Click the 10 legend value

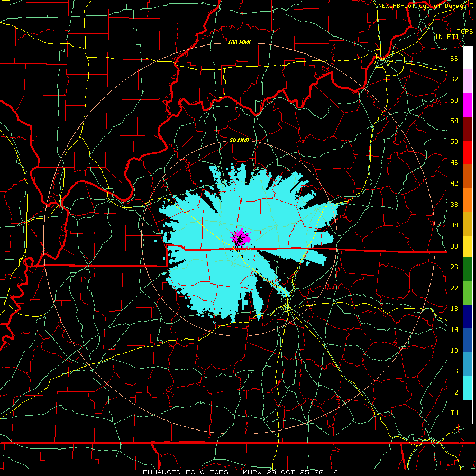pyautogui.click(x=454, y=351)
